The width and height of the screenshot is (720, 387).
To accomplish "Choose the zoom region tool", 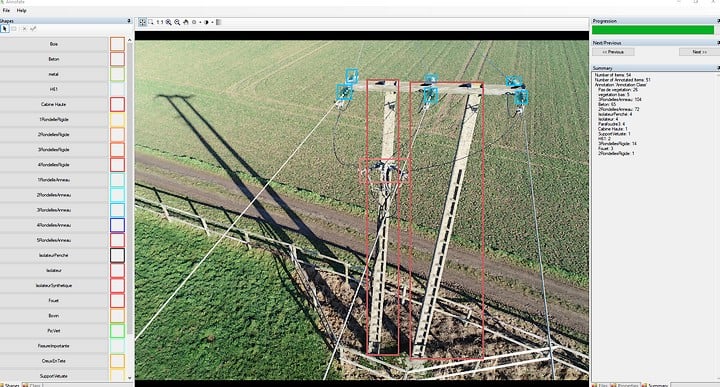I will pyautogui.click(x=151, y=22).
